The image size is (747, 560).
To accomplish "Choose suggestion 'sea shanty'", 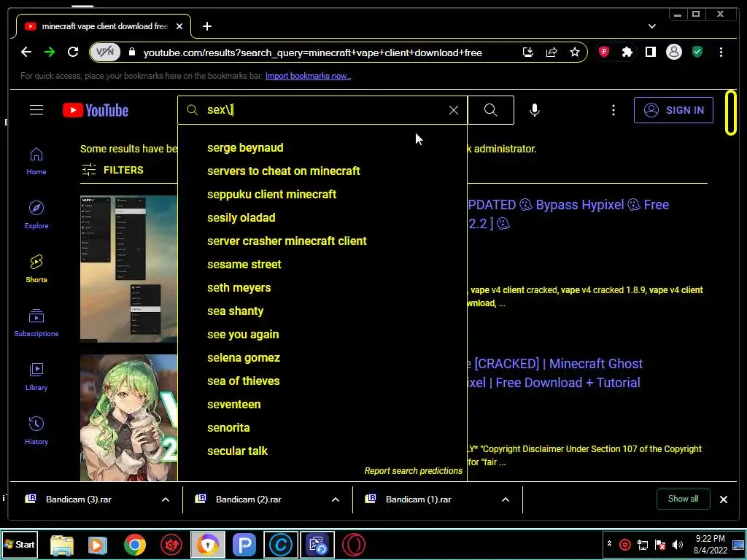I will pyautogui.click(x=322, y=311).
